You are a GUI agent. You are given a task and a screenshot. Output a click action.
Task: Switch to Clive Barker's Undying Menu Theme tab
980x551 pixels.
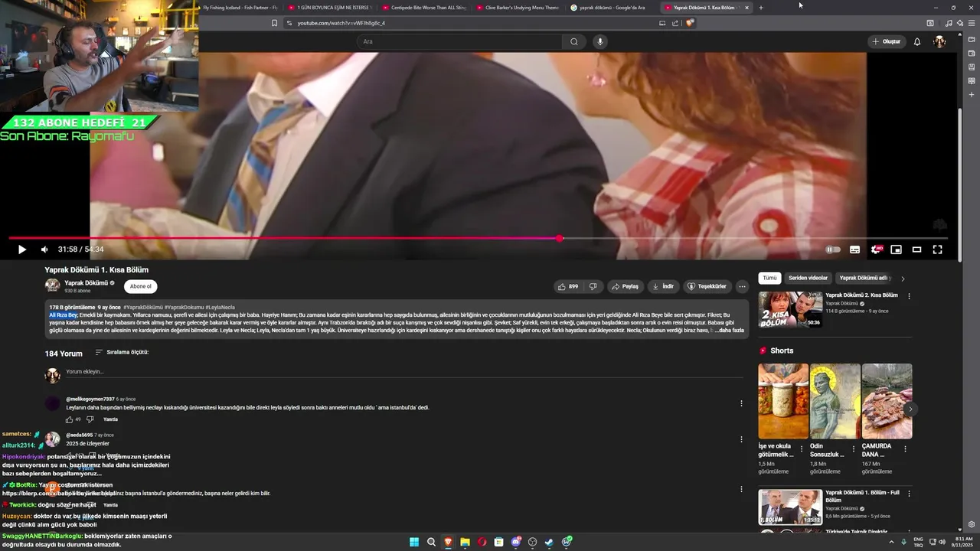(x=519, y=8)
